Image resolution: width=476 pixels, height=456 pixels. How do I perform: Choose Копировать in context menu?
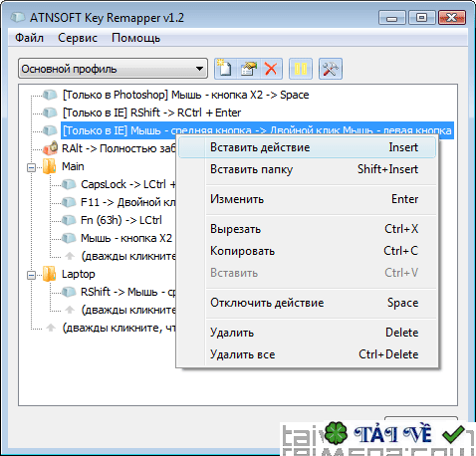307,251
